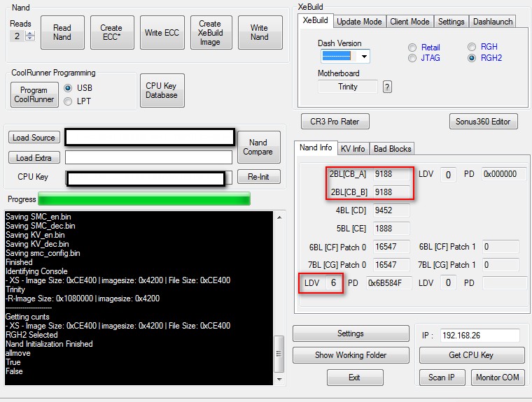Image resolution: width=532 pixels, height=402 pixels.
Task: Switch to XeBuild tab
Action: (x=315, y=20)
